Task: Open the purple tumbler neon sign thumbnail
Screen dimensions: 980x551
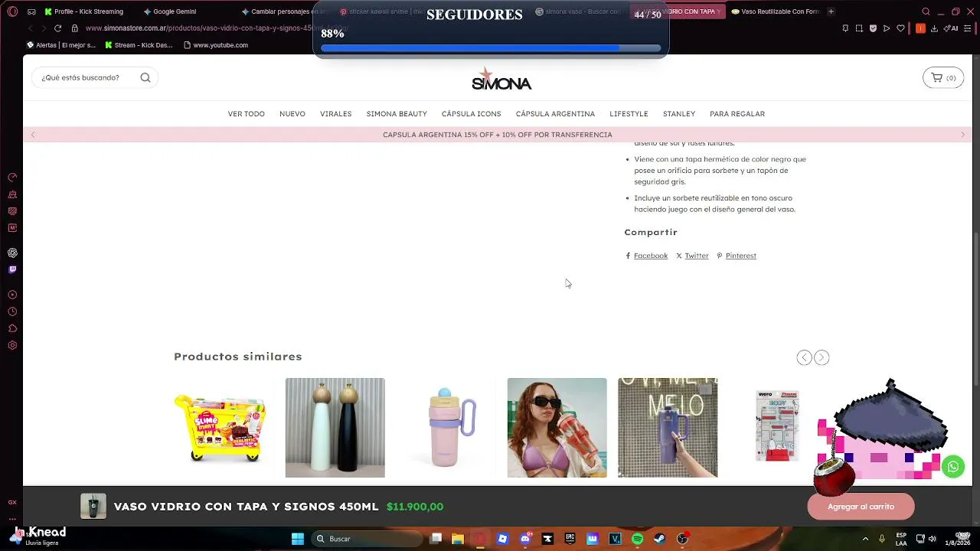Action: [x=668, y=428]
